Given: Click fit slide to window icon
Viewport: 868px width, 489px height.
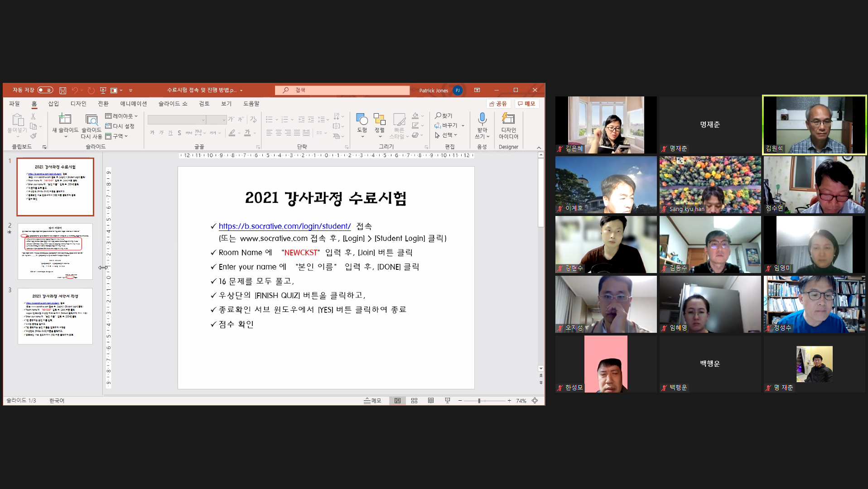Looking at the screenshot, I should tap(535, 401).
